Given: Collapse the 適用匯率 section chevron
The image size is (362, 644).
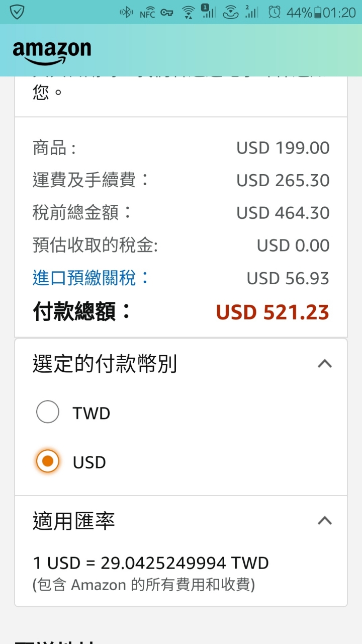Looking at the screenshot, I should (x=325, y=520).
